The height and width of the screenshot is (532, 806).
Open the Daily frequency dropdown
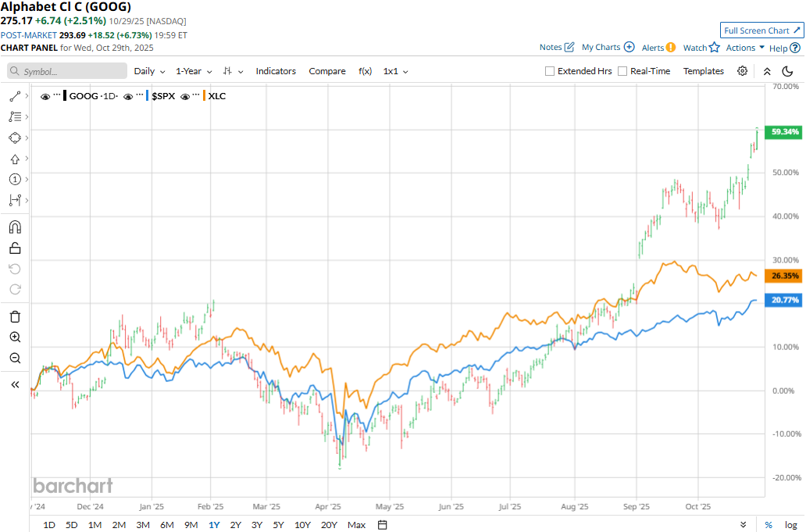click(x=149, y=71)
